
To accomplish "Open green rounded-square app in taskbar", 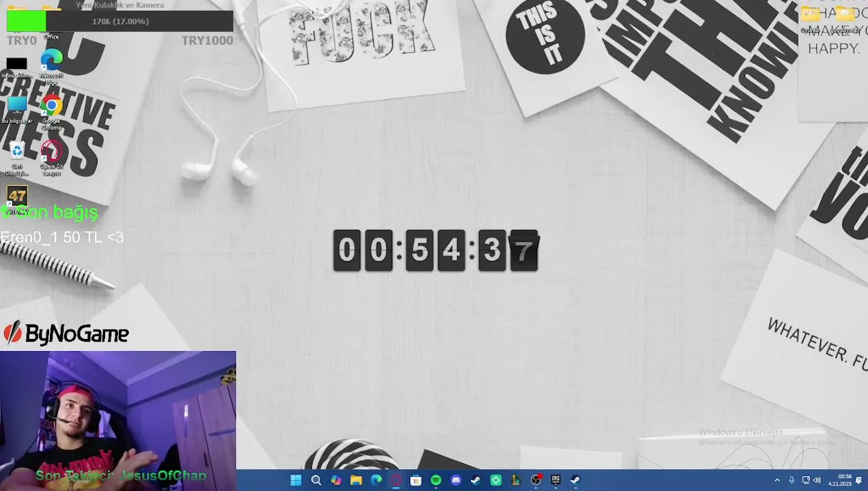I will (496, 480).
